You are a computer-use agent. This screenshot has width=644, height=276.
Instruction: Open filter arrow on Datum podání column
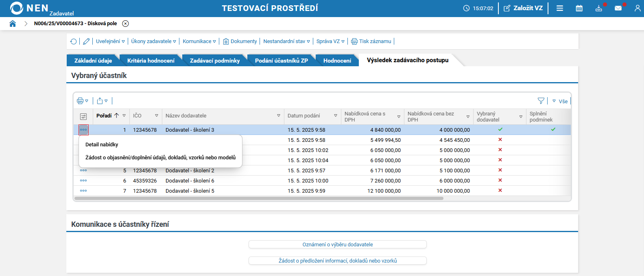(336, 116)
